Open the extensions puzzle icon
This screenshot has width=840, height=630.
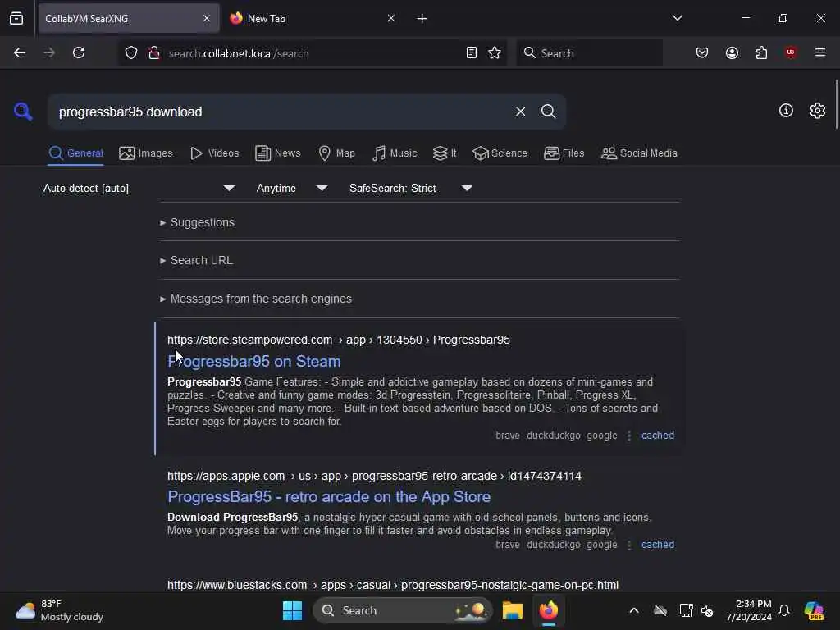click(x=761, y=52)
